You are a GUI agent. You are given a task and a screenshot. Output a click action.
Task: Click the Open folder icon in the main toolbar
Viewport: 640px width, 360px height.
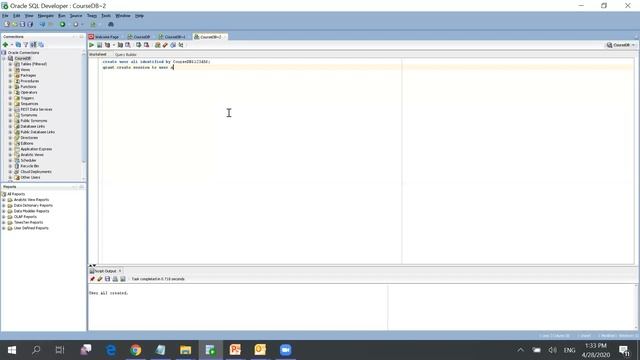(14, 24)
